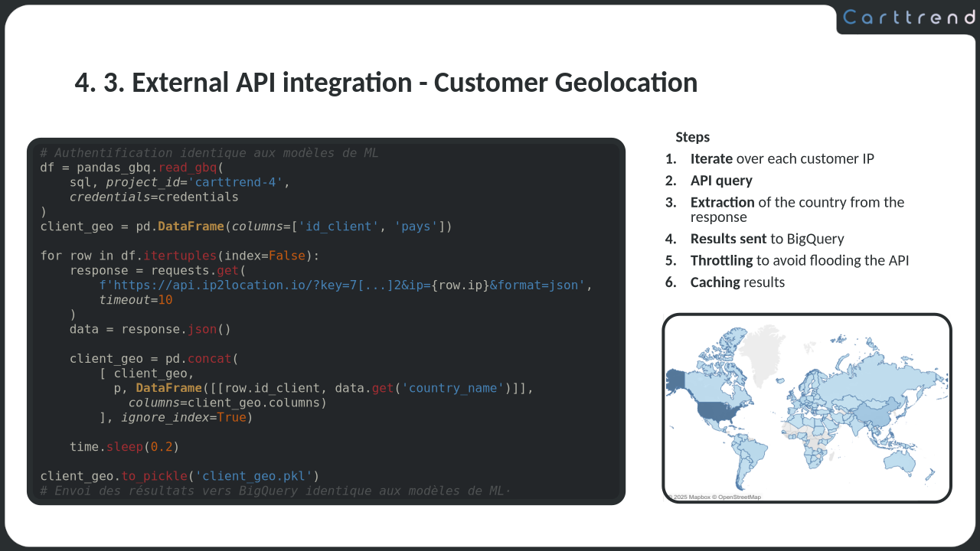Select the 'Results sent to BigQuery' step
This screenshot has height=551, width=980.
(x=766, y=239)
